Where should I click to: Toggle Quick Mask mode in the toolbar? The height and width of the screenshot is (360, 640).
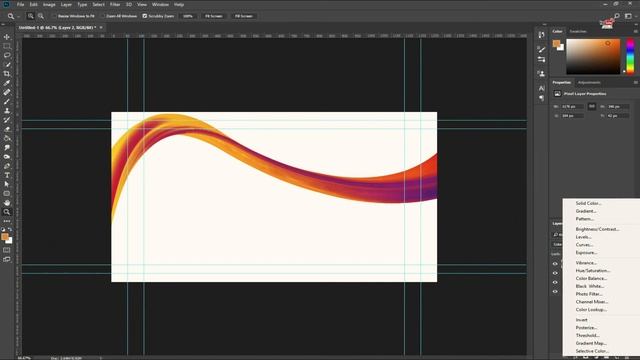pos(7,250)
